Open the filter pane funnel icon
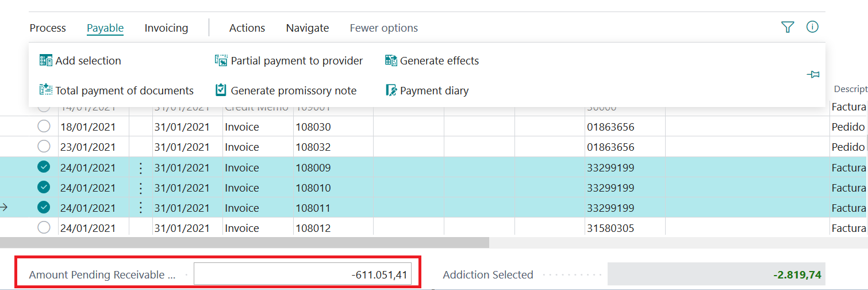 [788, 27]
